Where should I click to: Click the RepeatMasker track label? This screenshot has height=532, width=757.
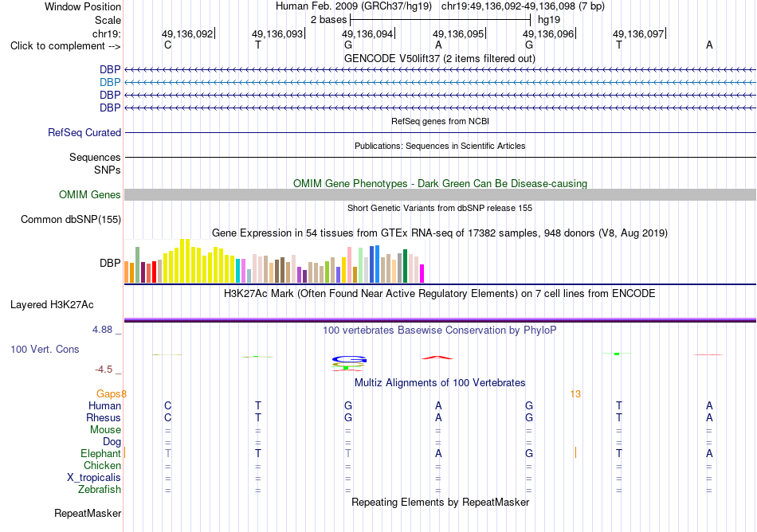point(88,513)
